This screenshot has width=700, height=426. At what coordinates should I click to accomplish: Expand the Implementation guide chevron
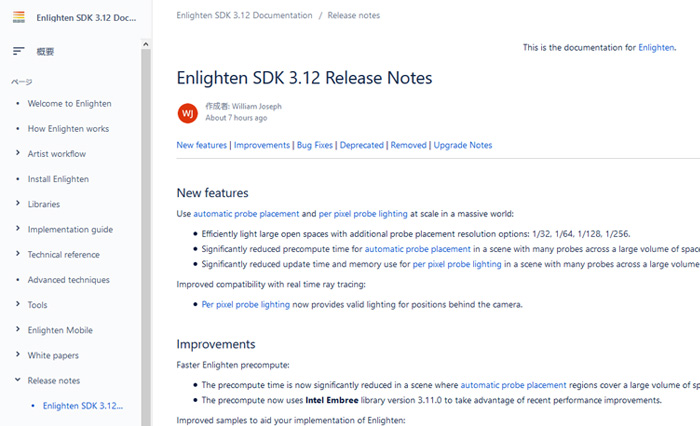pos(18,229)
